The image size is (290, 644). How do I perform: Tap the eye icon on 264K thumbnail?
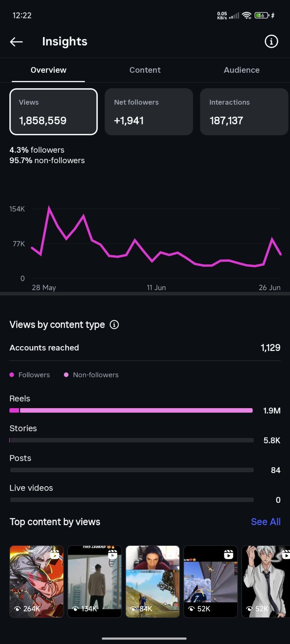(x=17, y=609)
